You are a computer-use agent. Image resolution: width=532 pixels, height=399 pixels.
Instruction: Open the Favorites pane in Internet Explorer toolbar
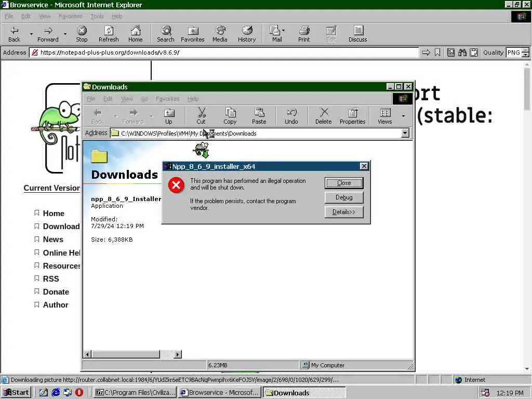[192, 34]
